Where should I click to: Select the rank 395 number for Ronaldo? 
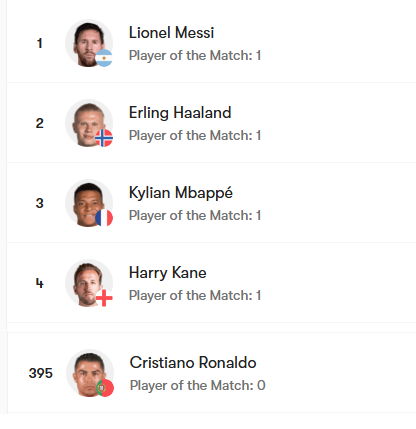coord(41,373)
